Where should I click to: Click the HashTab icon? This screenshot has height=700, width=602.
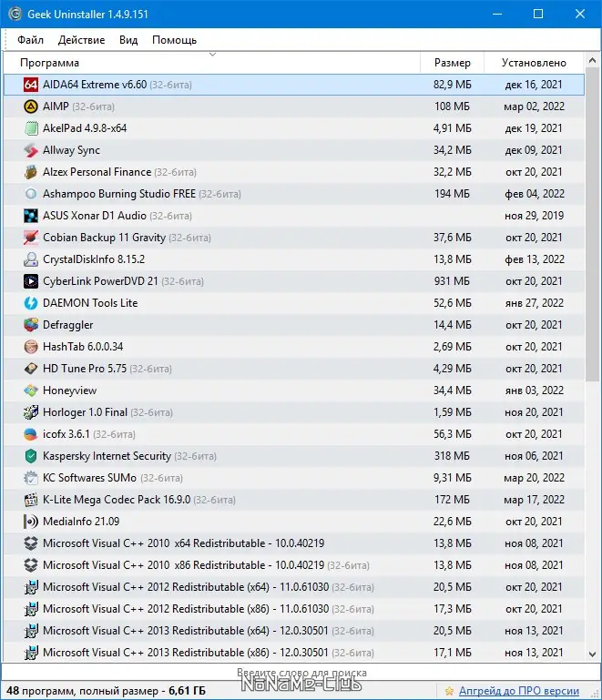pyautogui.click(x=31, y=347)
